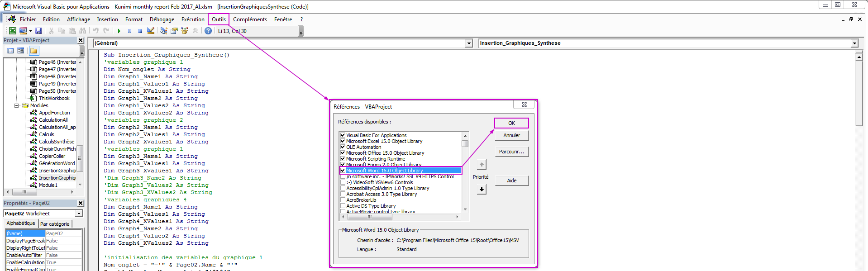Click the Save workbook floppy icon
Screen dimensions: 868x271
38,31
